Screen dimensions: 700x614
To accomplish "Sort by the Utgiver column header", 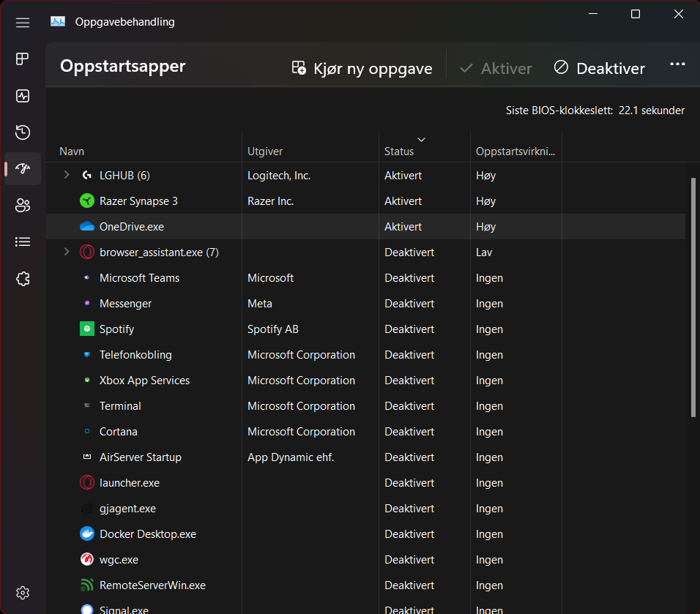I will [x=265, y=151].
